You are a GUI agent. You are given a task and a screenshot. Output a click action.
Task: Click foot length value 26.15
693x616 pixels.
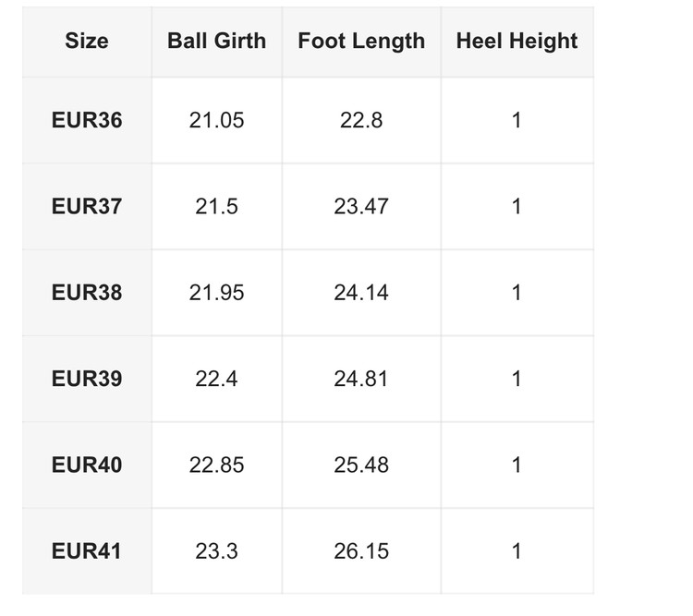click(361, 551)
